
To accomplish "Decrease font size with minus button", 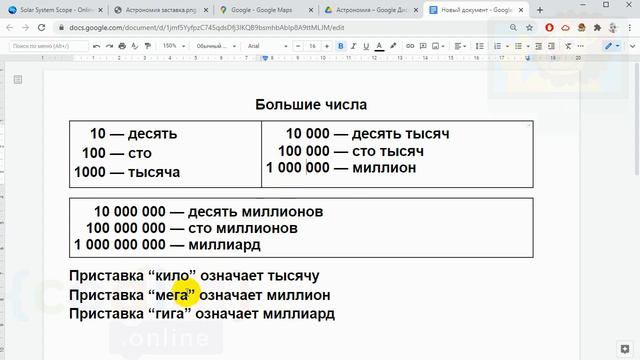I will [x=298, y=46].
